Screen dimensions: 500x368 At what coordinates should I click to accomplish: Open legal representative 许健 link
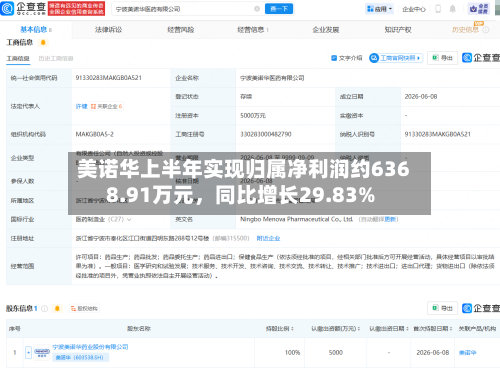(81, 106)
